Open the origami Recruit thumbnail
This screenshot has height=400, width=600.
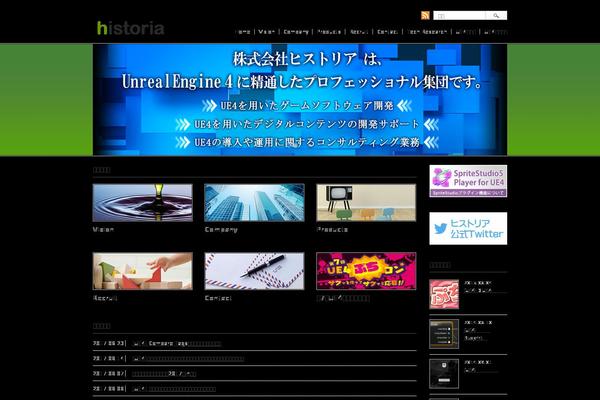point(143,271)
